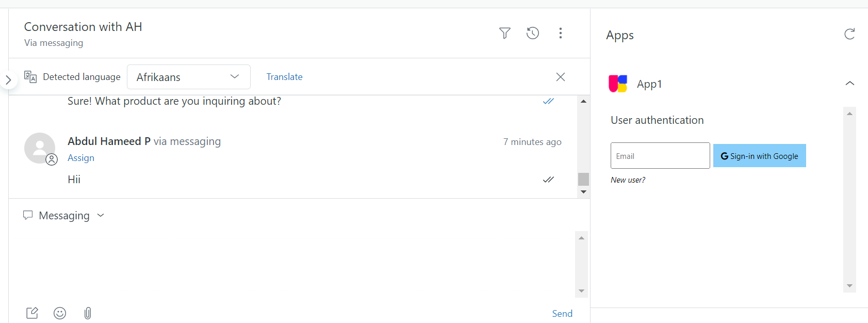Image resolution: width=868 pixels, height=323 pixels.
Task: Open conversation history clock icon
Action: [533, 34]
